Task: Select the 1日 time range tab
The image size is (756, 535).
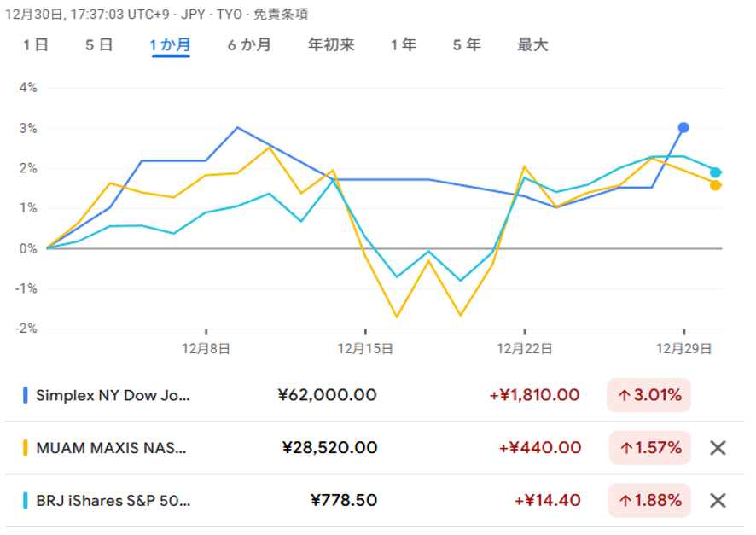Action: click(x=36, y=45)
